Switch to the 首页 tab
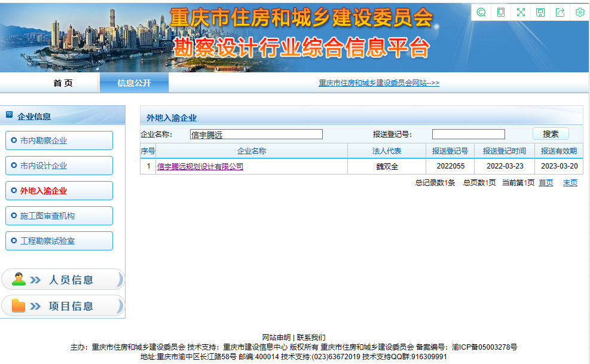590x364 pixels. 66,83
